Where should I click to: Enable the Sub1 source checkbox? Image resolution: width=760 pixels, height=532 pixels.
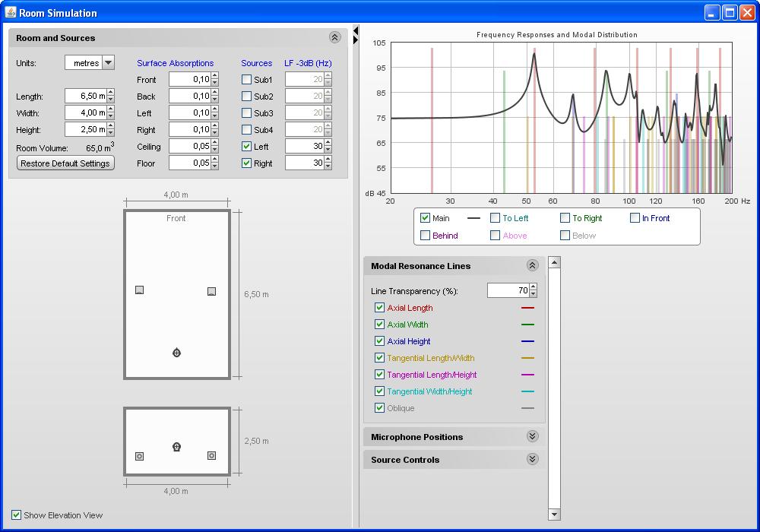(x=246, y=80)
